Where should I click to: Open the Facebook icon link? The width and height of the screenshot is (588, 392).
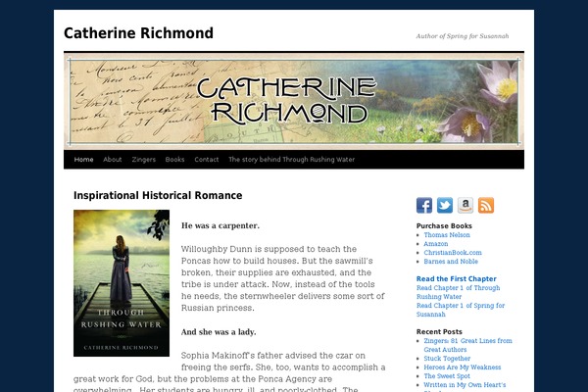point(424,205)
